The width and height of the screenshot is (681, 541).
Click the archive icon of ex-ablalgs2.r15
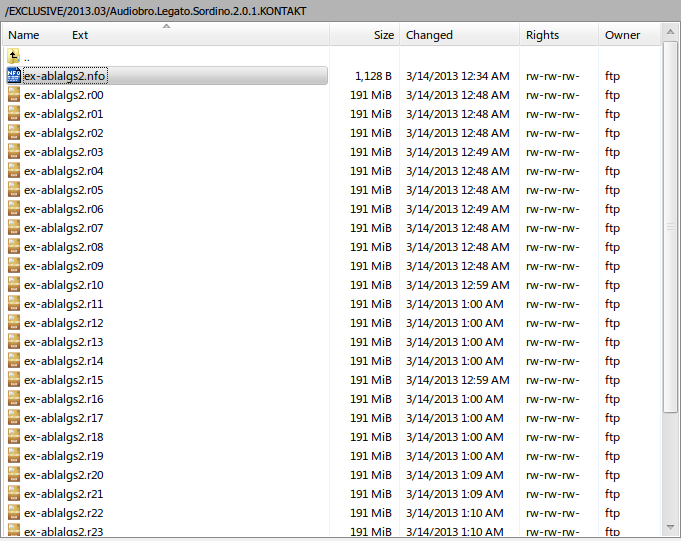pyautogui.click(x=13, y=380)
